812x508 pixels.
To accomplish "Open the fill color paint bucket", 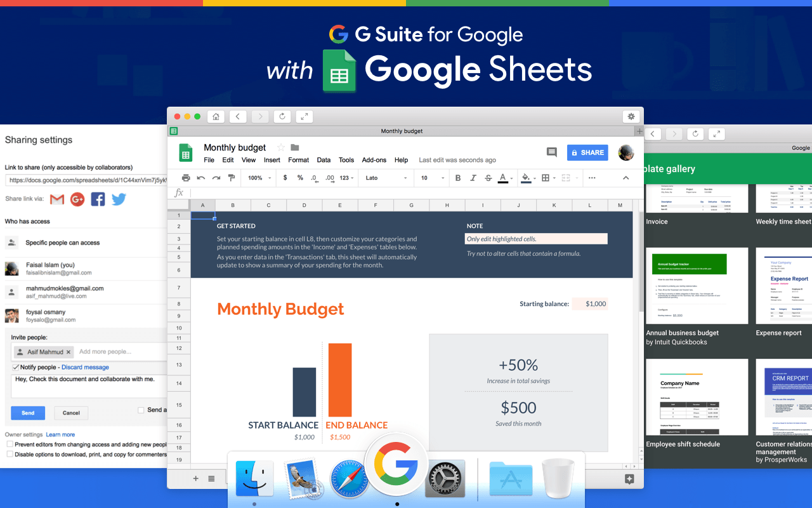I will pyautogui.click(x=525, y=178).
